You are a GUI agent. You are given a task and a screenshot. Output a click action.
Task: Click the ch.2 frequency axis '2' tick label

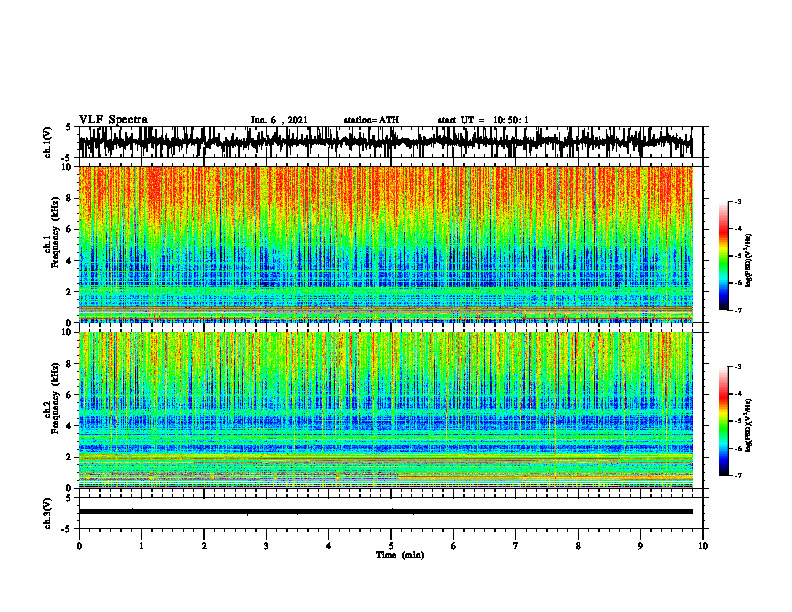tap(70, 457)
